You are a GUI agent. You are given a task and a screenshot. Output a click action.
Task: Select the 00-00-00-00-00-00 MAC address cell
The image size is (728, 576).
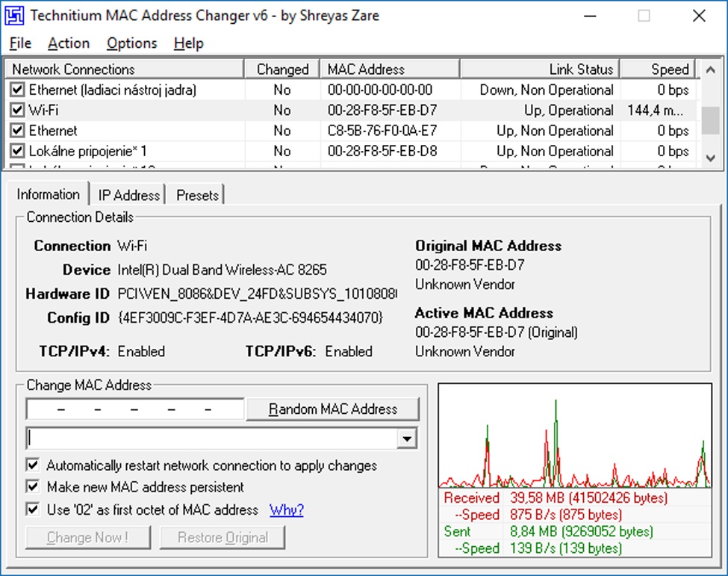380,90
